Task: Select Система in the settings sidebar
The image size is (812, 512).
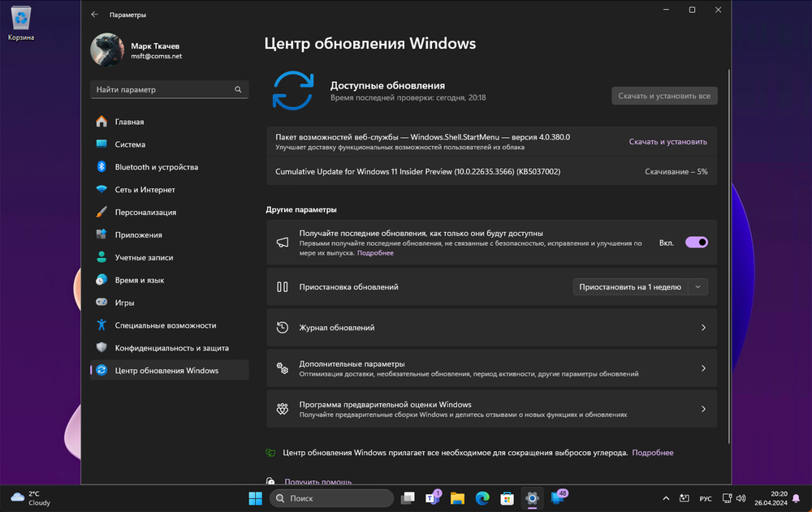Action: click(x=170, y=144)
